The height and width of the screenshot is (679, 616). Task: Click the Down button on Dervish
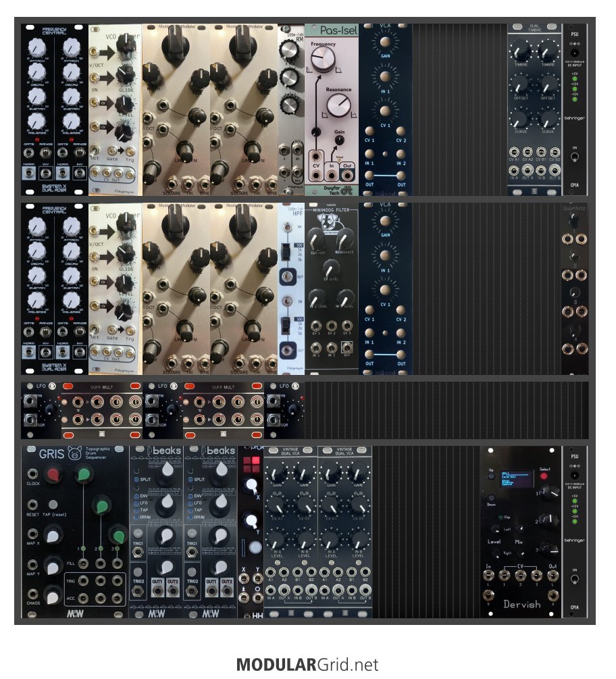(x=491, y=497)
